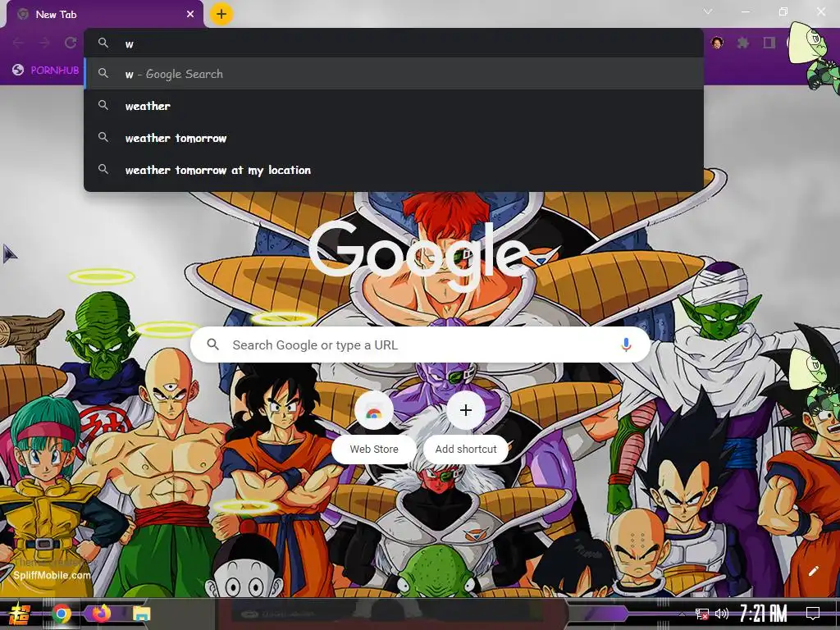Viewport: 840px width, 630px height.
Task: Click the 7:21 AM taskbar clock
Action: 764,614
